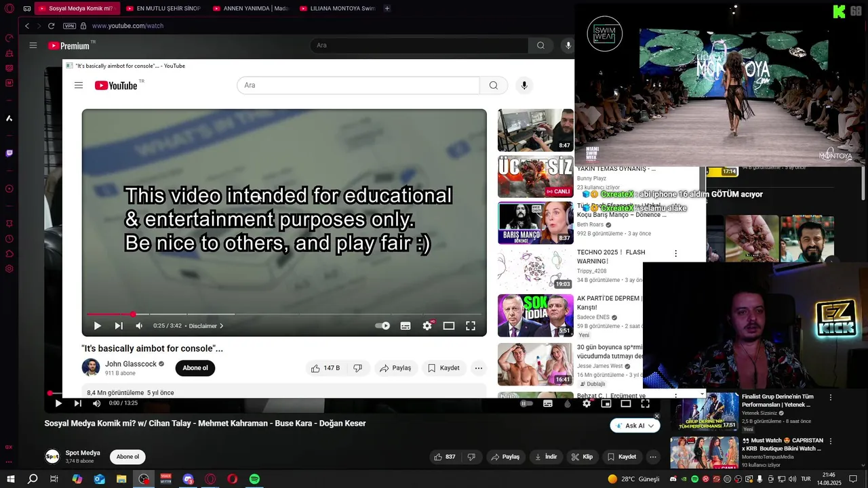Open the clock and date 21:46
Image resolution: width=868 pixels, height=488 pixels.
coord(829,479)
